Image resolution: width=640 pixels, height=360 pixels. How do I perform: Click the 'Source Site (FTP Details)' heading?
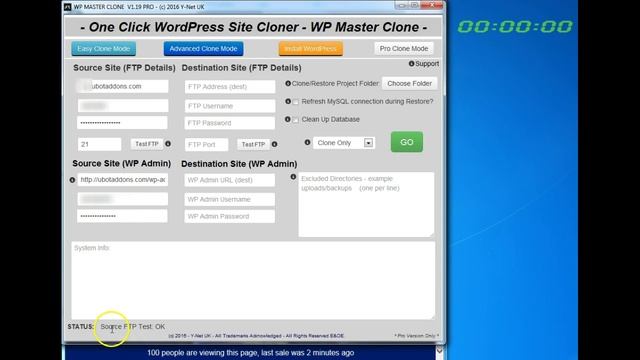click(x=124, y=68)
